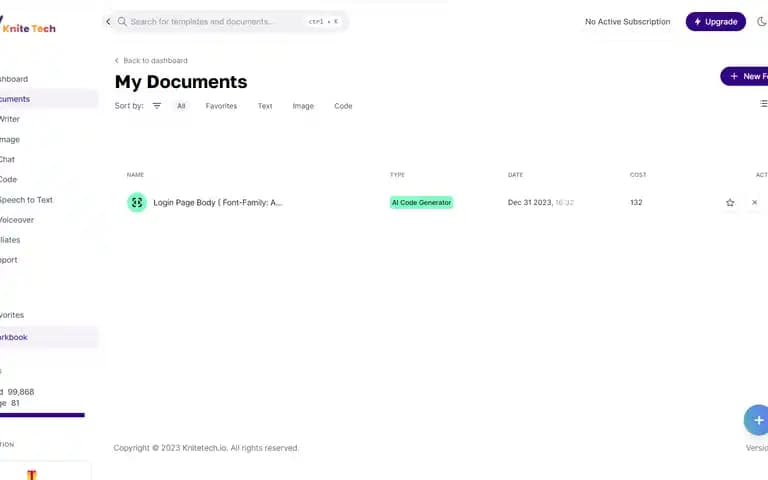Open Affiliates in the sidebar
Screen dimensions: 768x480
(x=10, y=240)
